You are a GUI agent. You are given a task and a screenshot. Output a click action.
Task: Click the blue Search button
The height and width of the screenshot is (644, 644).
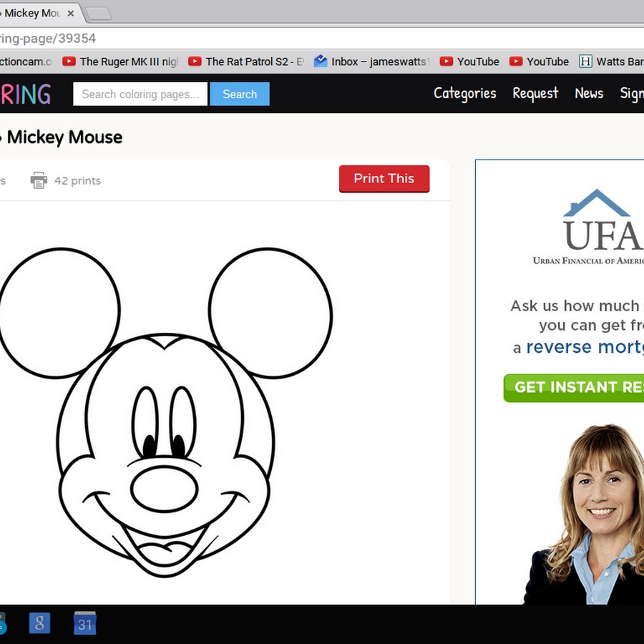click(240, 94)
